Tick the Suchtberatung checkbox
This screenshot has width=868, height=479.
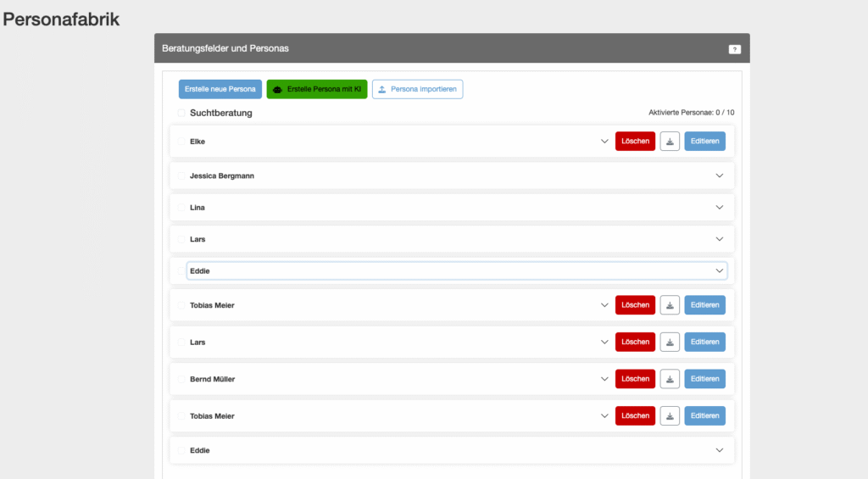(x=181, y=113)
